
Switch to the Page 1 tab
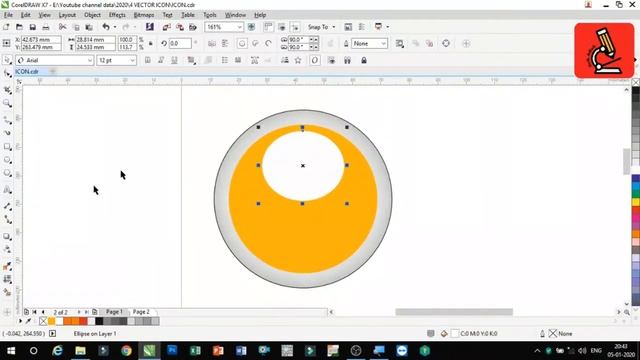tap(114, 312)
